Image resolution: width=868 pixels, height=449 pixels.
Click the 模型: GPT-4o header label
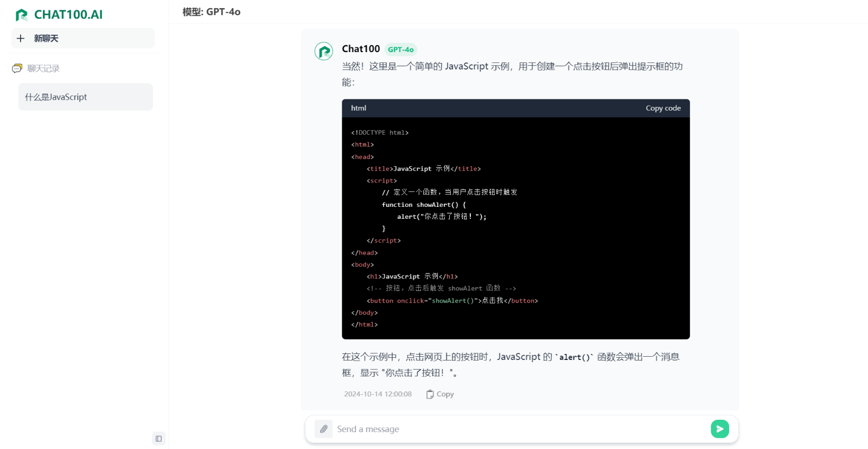pyautogui.click(x=212, y=12)
